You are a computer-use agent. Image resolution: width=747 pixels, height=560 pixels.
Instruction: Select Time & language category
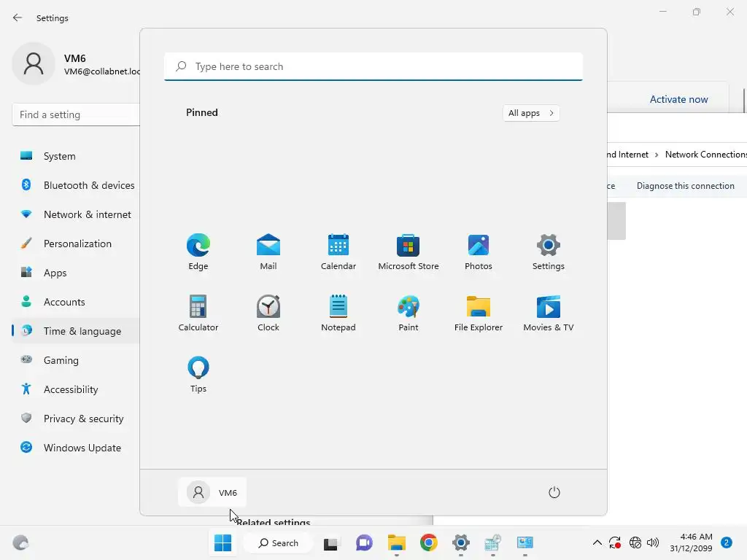point(76,331)
